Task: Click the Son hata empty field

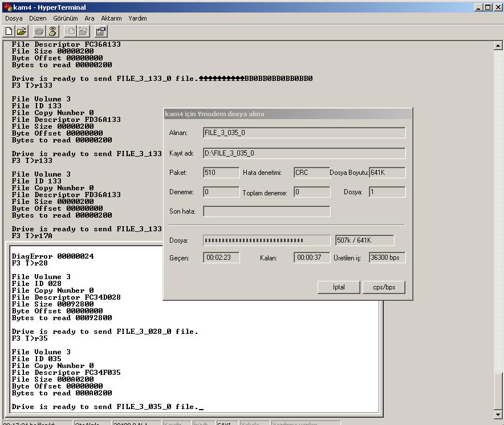Action: (x=266, y=211)
